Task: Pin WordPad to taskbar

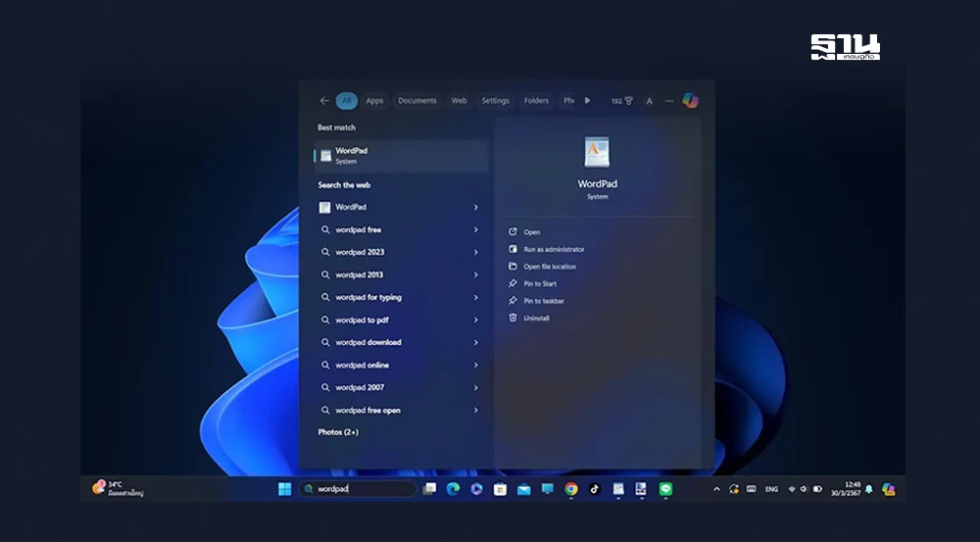Action: (x=543, y=301)
